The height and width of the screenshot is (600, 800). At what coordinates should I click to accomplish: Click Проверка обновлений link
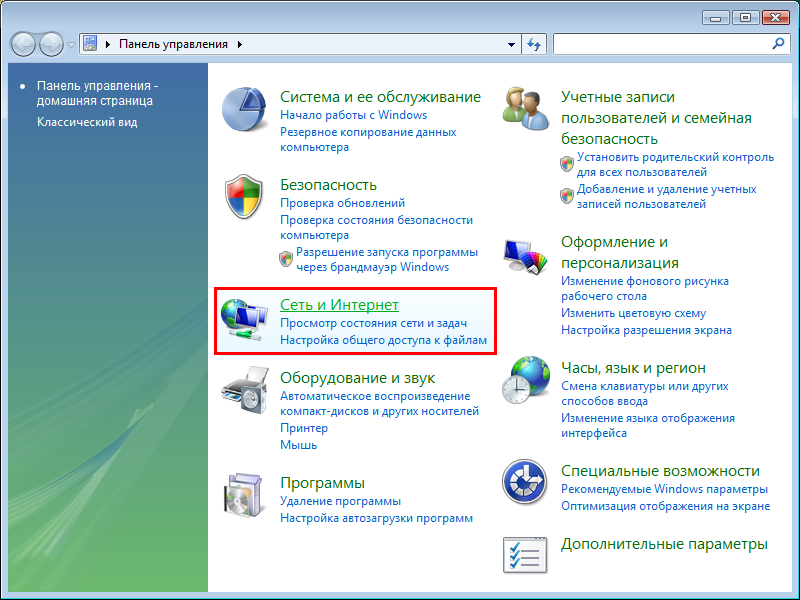point(342,203)
